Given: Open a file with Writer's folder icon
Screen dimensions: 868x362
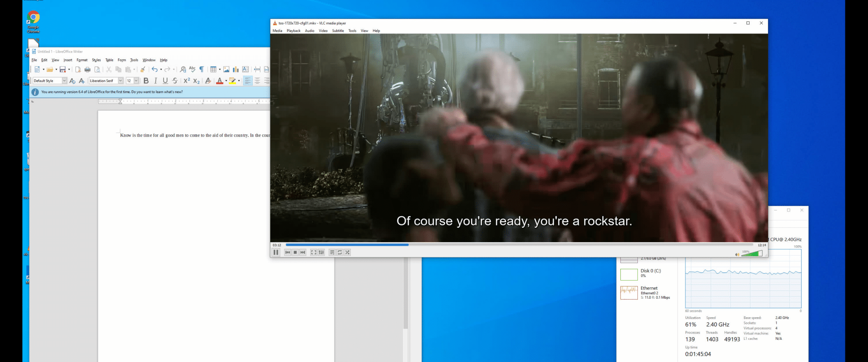Looking at the screenshot, I should 50,69.
